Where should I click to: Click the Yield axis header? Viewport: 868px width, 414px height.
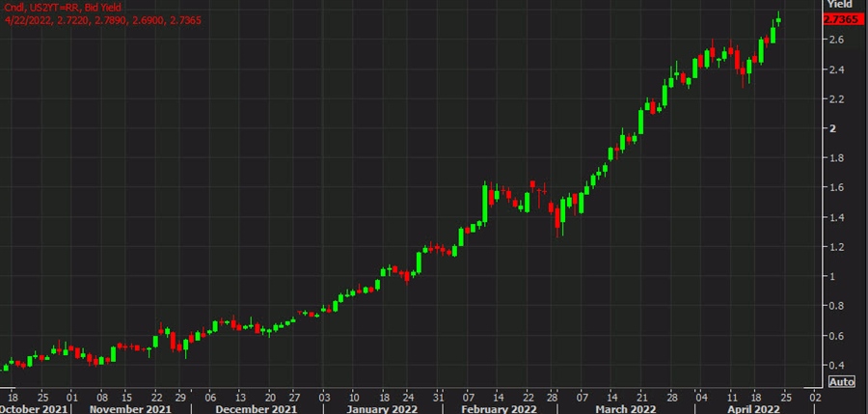point(840,5)
